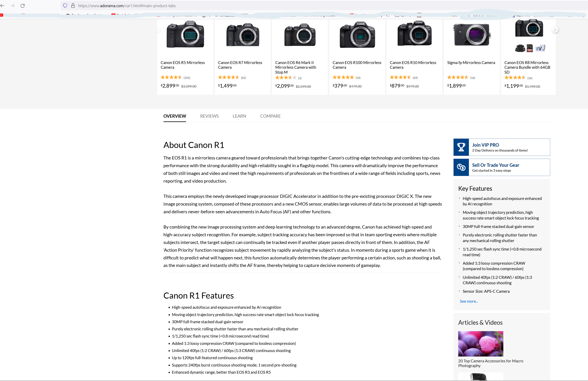
Task: Select the Learn tab
Action: pos(239,116)
